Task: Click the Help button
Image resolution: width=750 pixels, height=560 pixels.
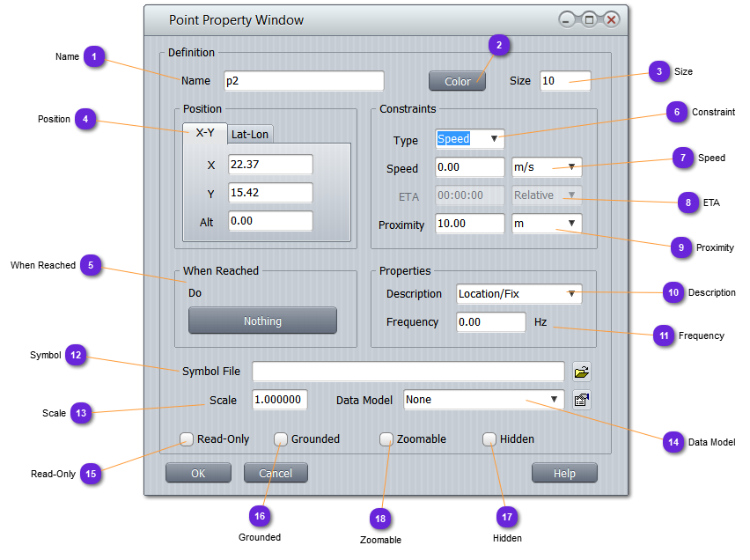Action: (x=564, y=473)
